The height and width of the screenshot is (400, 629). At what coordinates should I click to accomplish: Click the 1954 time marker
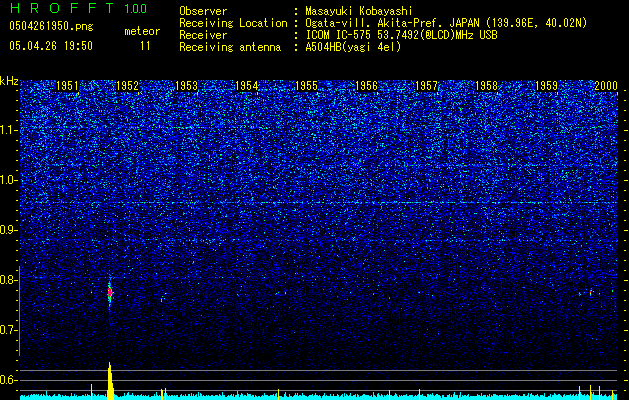pyautogui.click(x=246, y=85)
